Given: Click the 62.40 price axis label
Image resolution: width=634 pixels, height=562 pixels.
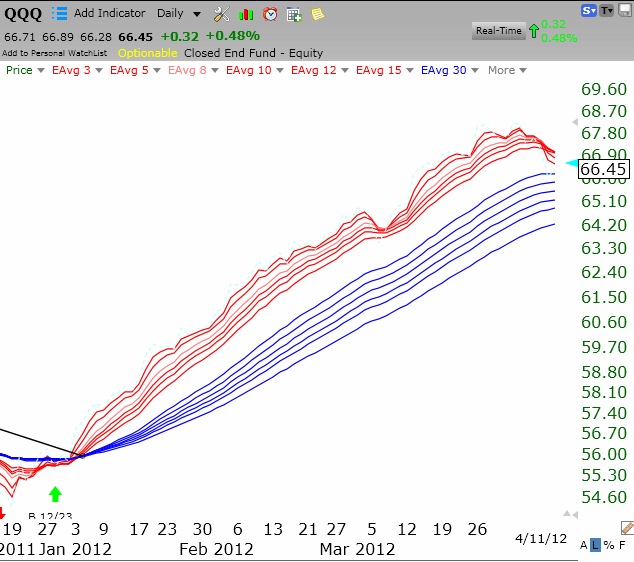Looking at the screenshot, I should point(604,272).
